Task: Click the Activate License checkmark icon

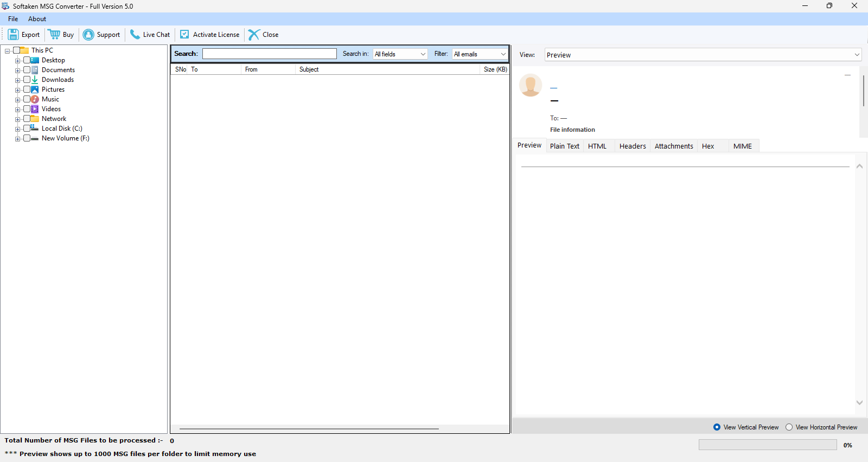Action: coord(184,35)
